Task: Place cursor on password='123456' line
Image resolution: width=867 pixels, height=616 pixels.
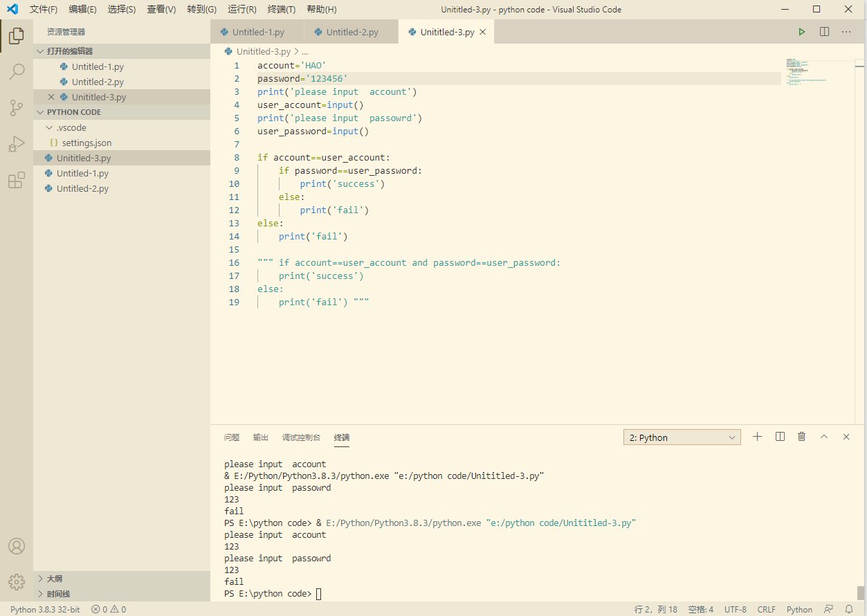Action: [519, 79]
